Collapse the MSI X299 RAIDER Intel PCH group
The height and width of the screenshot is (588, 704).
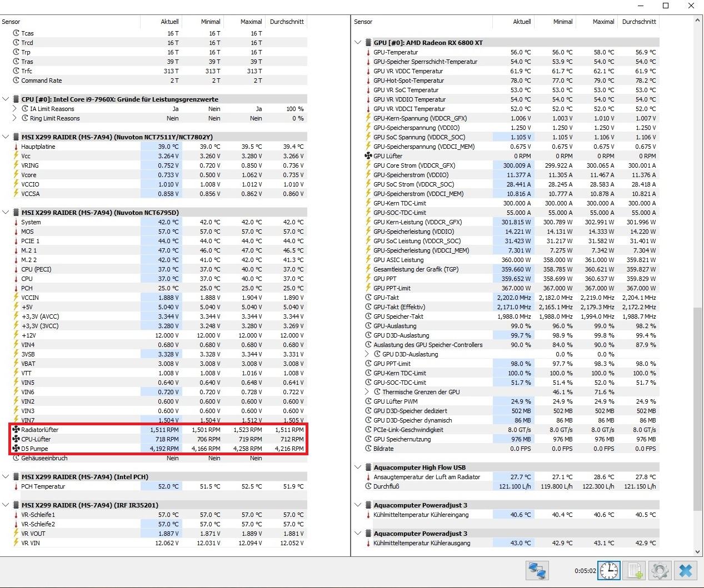6,477
